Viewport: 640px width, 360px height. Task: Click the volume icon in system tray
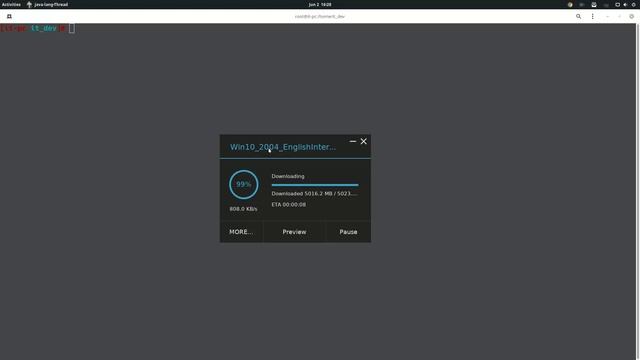(x=625, y=4)
